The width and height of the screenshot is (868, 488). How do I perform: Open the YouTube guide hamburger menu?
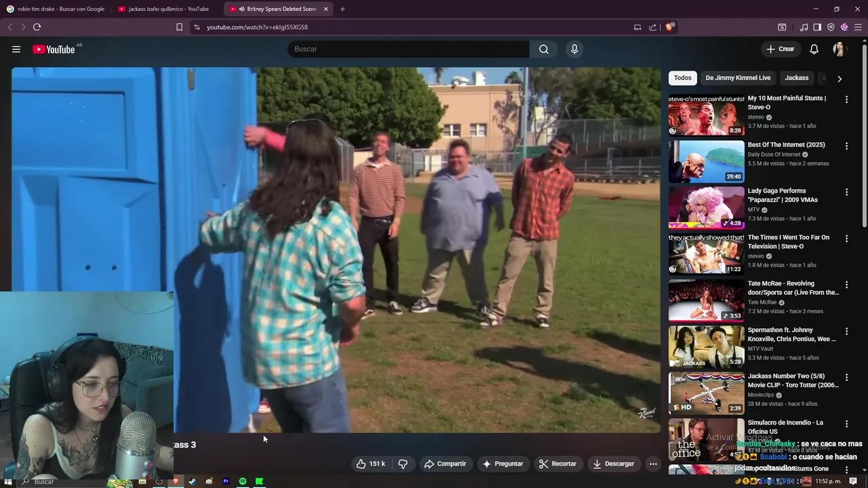16,49
